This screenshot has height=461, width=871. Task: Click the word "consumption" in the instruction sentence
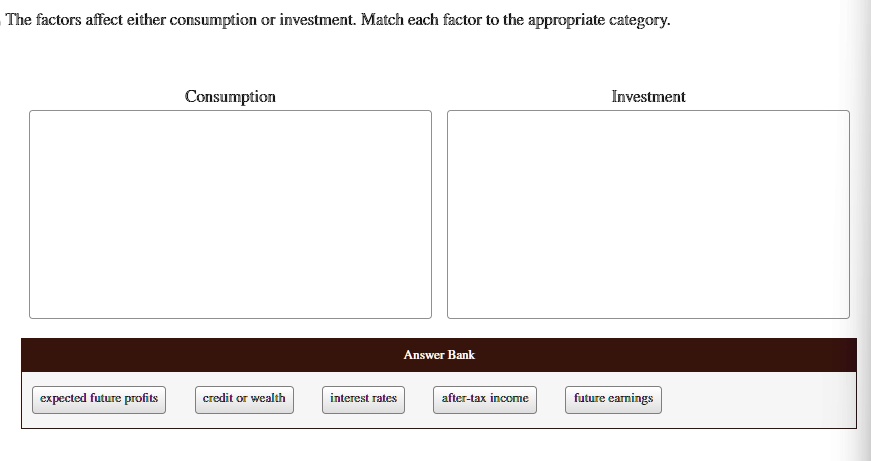[x=213, y=21]
